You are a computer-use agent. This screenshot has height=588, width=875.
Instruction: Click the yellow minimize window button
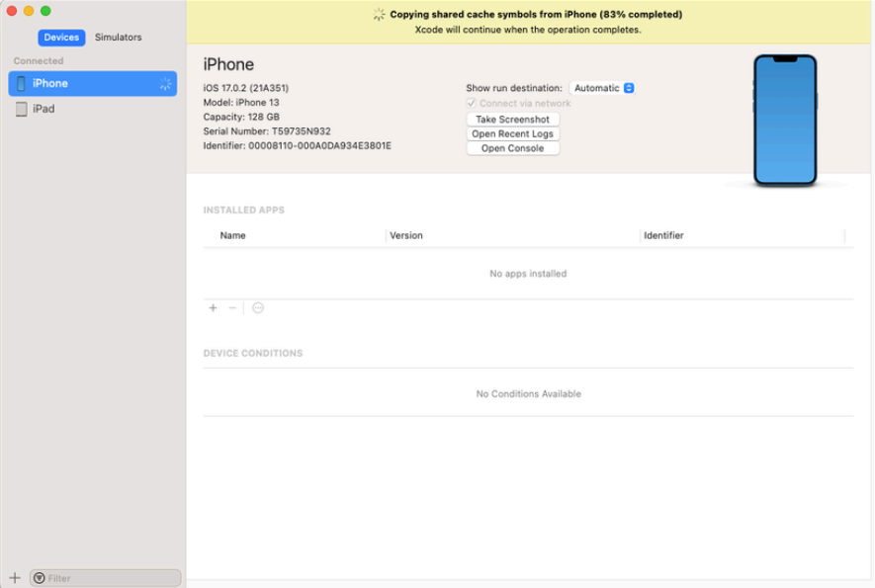click(29, 11)
